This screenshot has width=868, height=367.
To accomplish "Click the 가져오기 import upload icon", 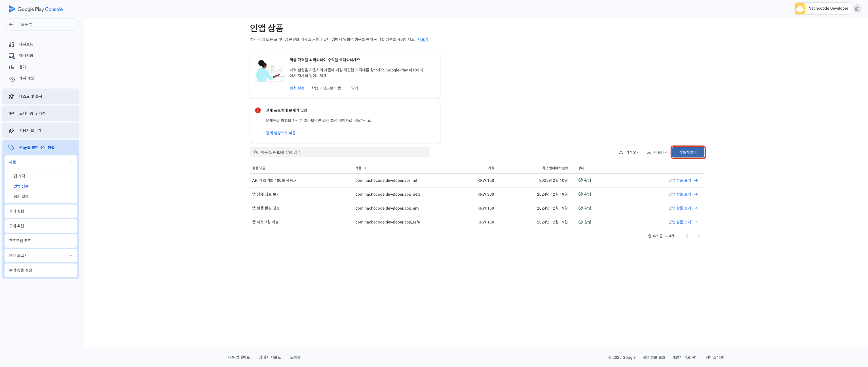I will point(621,152).
